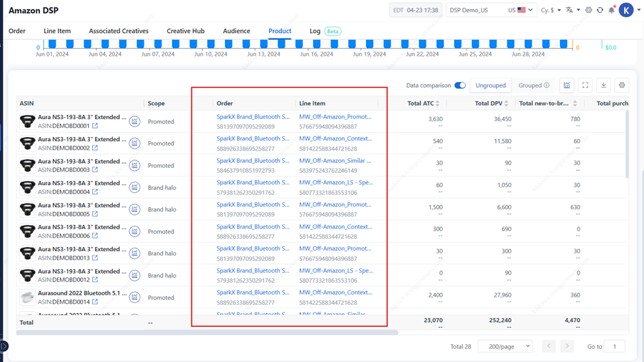Image resolution: width=644 pixels, height=362 pixels.
Task: Open external link icon beside ASIN:DEMOBD0001
Action: point(95,126)
